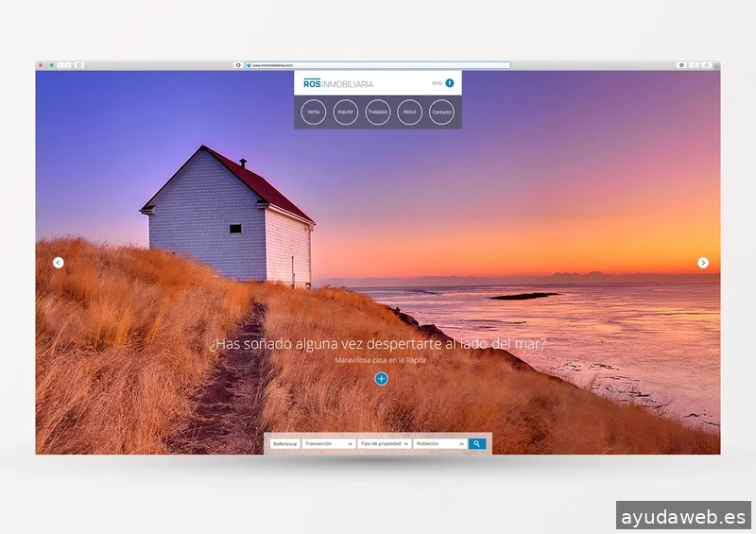
Task: Click the browser back arrow button
Action: (60, 65)
